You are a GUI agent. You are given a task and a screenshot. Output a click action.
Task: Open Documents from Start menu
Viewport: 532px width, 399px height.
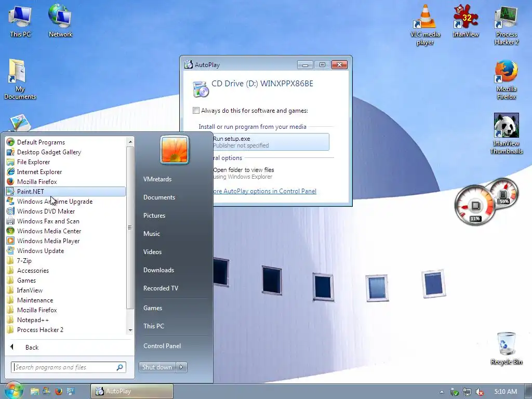coord(159,197)
